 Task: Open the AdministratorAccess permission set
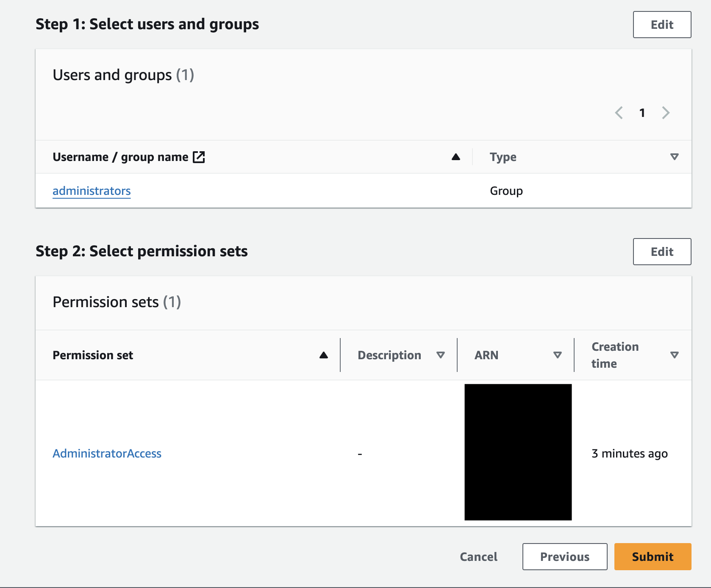(107, 453)
